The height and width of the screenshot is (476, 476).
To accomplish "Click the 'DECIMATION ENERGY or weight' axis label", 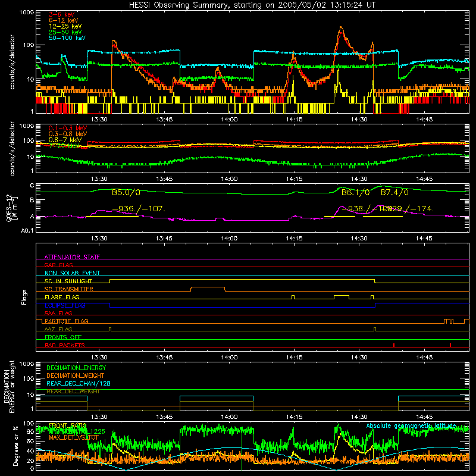I will coord(9,386).
